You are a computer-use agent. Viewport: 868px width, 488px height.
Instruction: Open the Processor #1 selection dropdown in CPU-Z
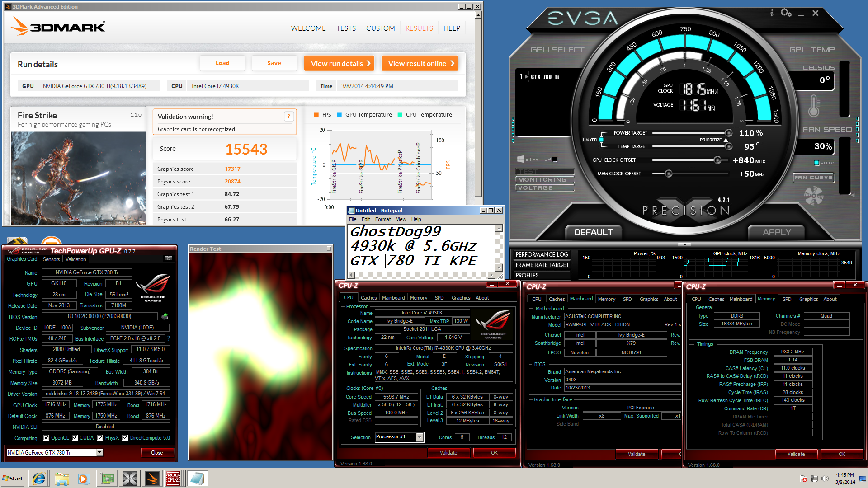click(x=420, y=437)
